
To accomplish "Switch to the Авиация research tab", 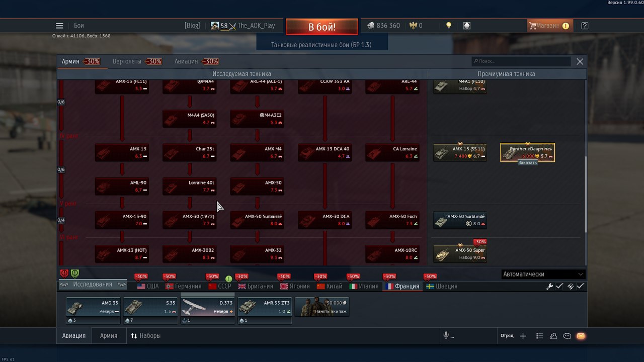I will pos(196,61).
